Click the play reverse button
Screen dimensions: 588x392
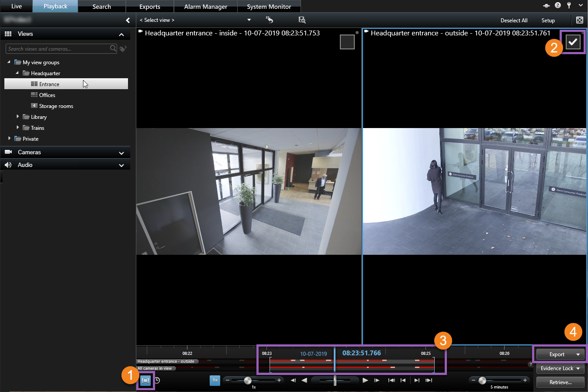304,380
